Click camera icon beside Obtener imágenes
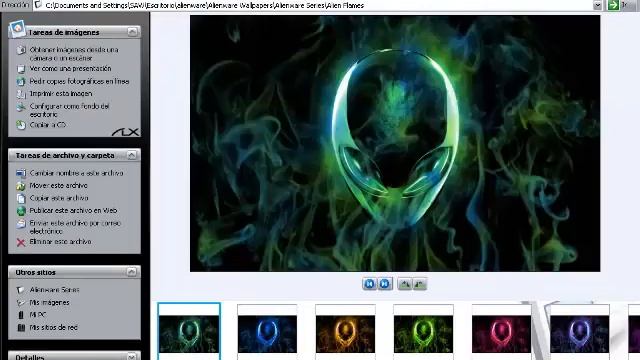The height and width of the screenshot is (360, 640). [x=21, y=50]
